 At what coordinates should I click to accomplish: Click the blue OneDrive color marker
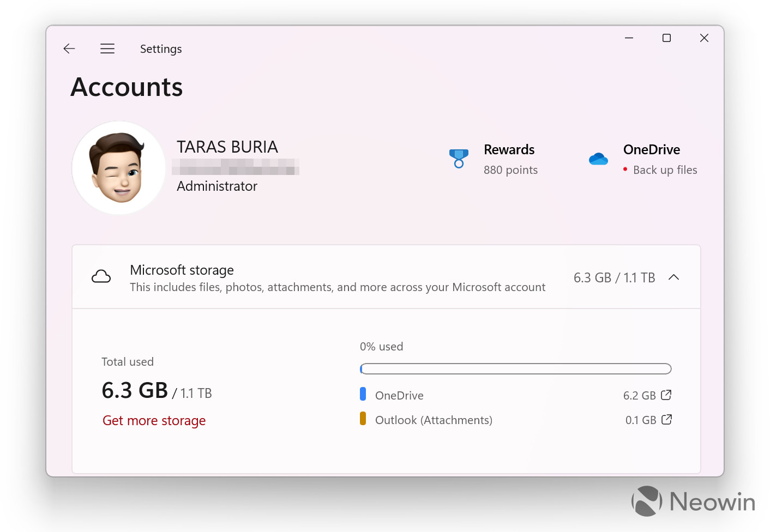363,394
